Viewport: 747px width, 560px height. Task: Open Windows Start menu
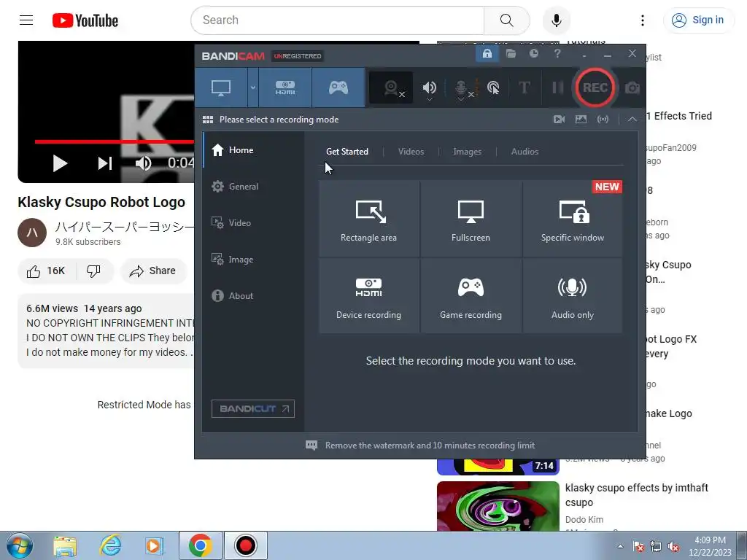(19, 545)
